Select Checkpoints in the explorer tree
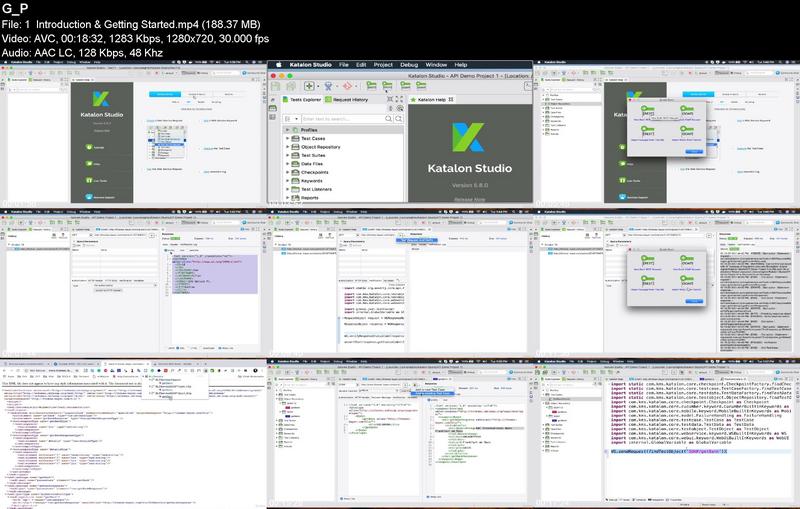The height and width of the screenshot is (509, 800). tap(315, 172)
